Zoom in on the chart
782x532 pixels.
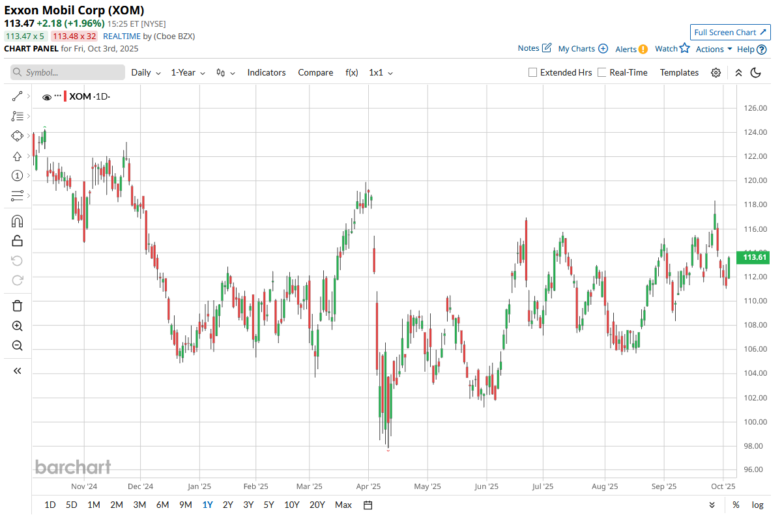(18, 326)
